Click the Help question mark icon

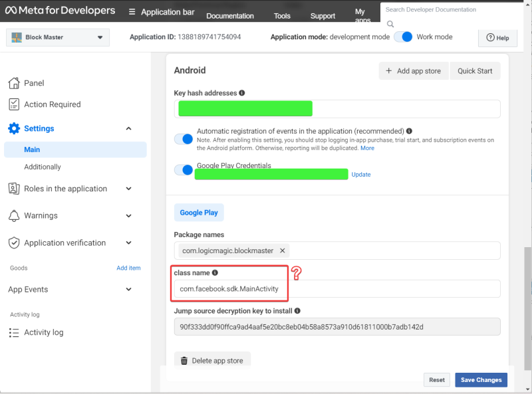point(491,38)
